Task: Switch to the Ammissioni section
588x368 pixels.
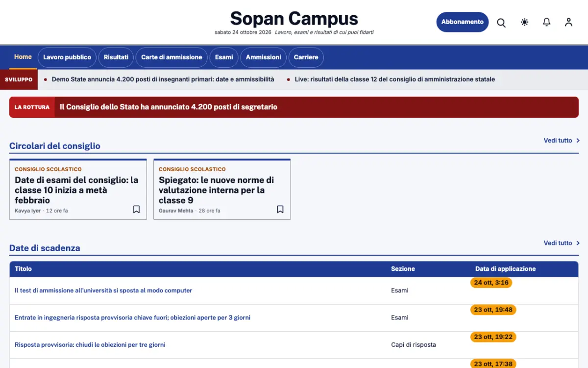Action: [264, 57]
